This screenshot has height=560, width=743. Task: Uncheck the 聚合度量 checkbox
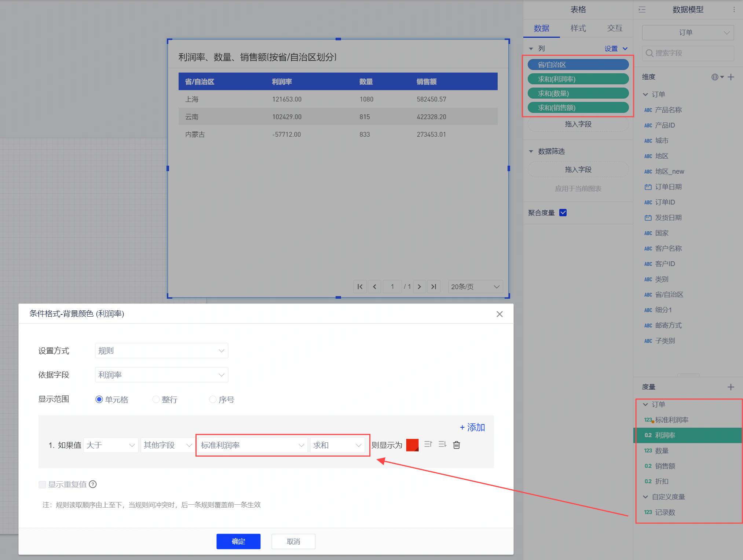pos(563,213)
